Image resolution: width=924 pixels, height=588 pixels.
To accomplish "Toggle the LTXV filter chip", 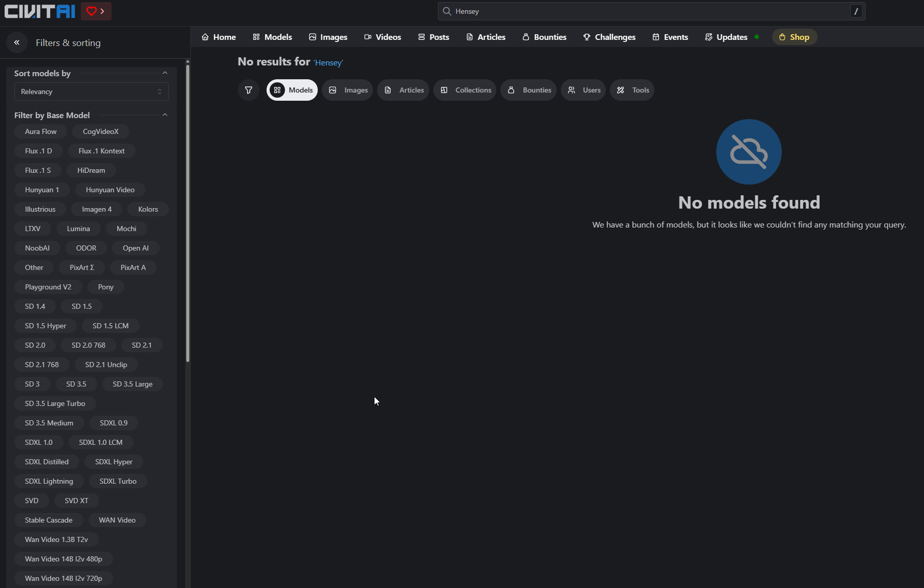I will (33, 229).
